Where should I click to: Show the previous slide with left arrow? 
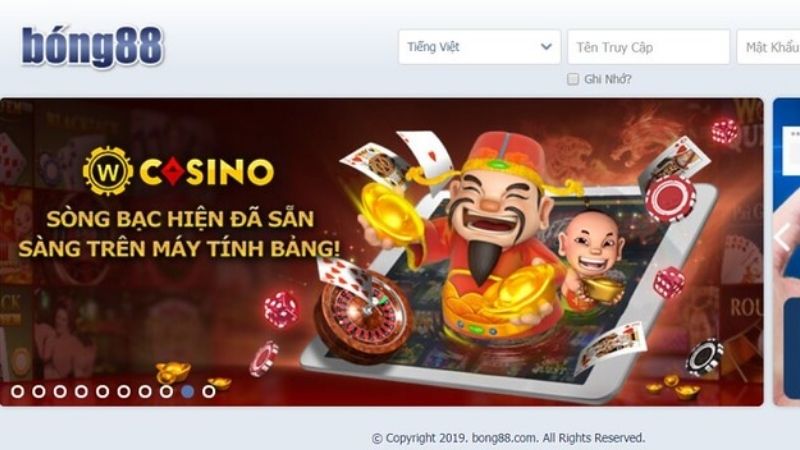point(782,236)
